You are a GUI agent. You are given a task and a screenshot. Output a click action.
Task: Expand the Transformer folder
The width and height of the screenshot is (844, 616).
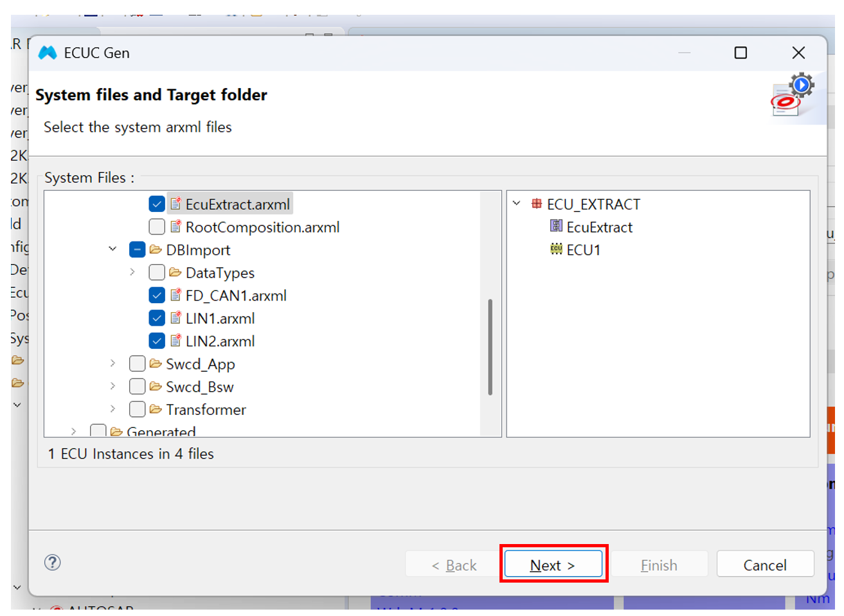click(113, 409)
